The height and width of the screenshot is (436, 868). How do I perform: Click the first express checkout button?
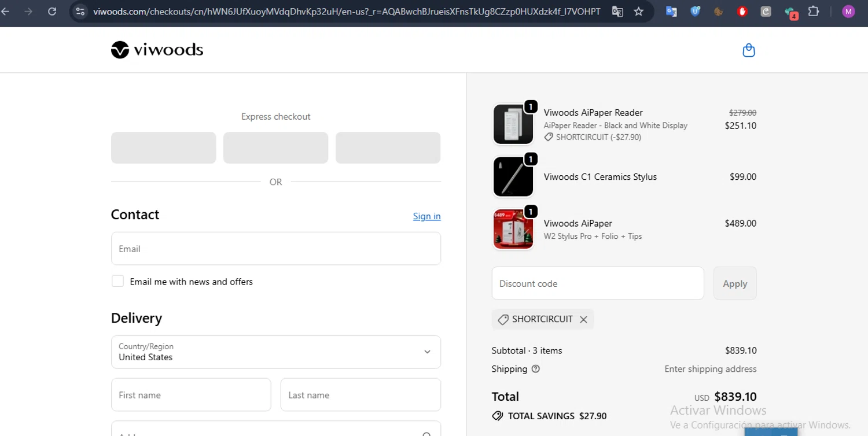coord(164,147)
